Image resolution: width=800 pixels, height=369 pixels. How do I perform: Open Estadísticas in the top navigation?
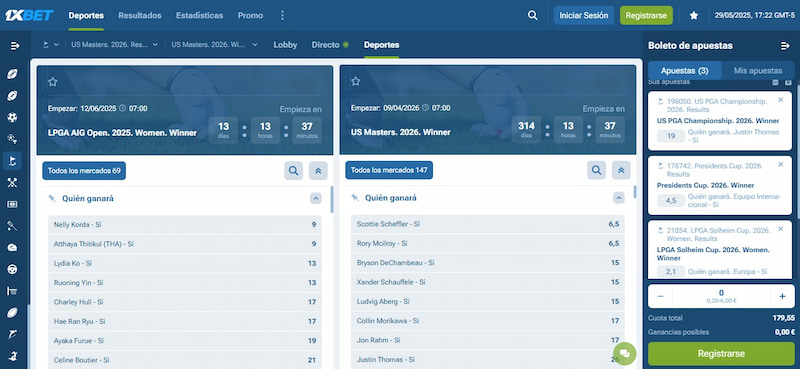pyautogui.click(x=199, y=15)
